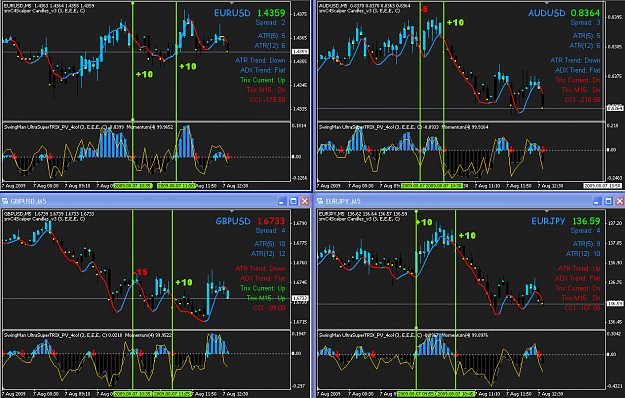
Task: Select the GBPUSD 1.6733 price label
Action: 250,221
